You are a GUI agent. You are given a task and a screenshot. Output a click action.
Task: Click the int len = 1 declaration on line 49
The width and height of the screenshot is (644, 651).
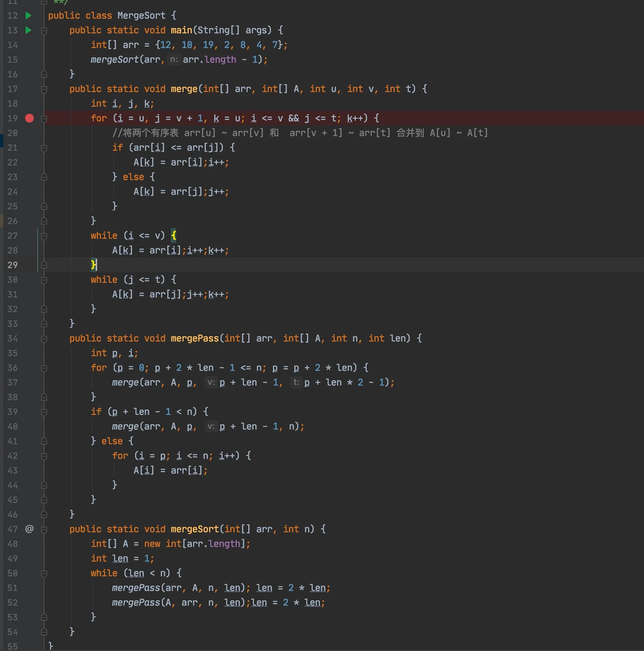point(122,559)
